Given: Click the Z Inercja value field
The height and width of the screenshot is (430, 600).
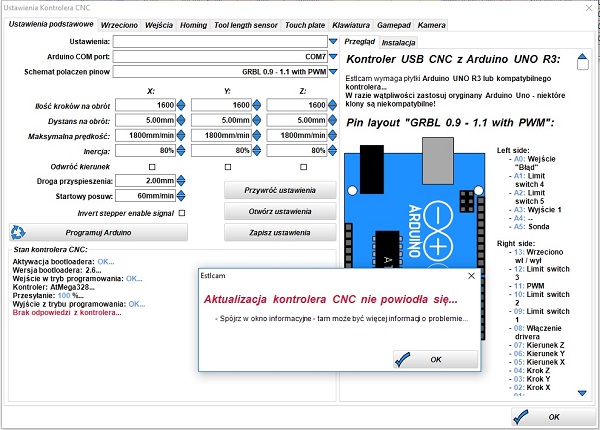Looking at the screenshot, I should pos(297,150).
